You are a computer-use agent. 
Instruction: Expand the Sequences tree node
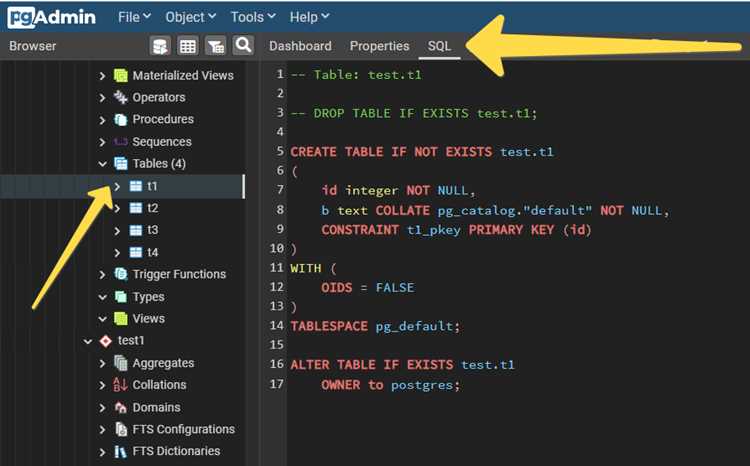(102, 142)
